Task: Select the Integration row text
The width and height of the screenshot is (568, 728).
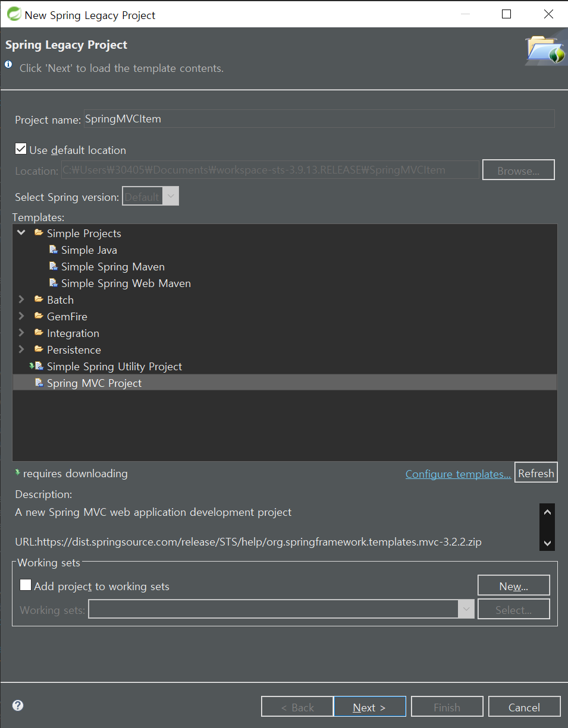Action: coord(73,333)
